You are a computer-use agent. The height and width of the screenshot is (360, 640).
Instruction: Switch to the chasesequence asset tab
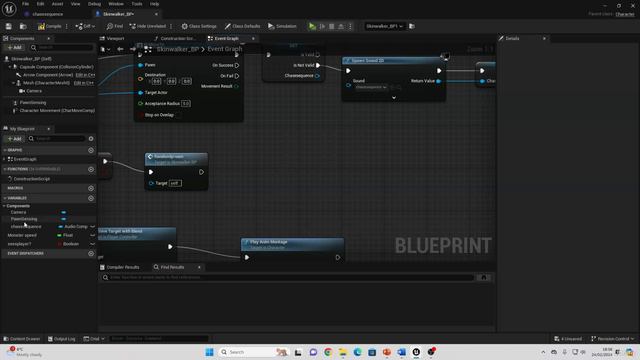click(47, 14)
